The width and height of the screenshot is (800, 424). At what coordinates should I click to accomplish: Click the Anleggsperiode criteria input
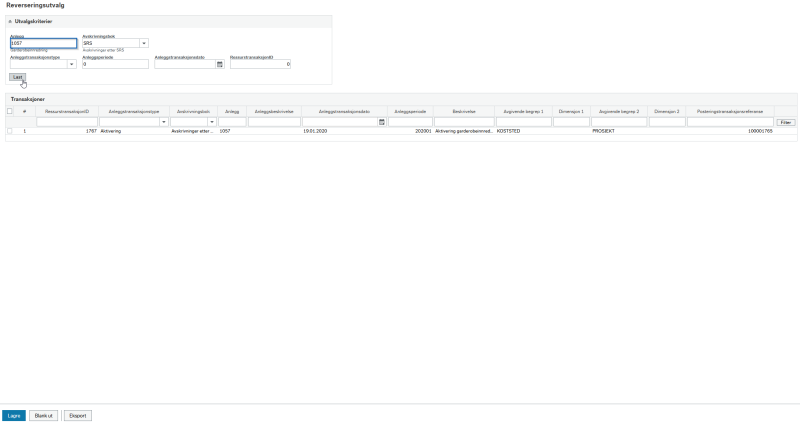(x=115, y=64)
